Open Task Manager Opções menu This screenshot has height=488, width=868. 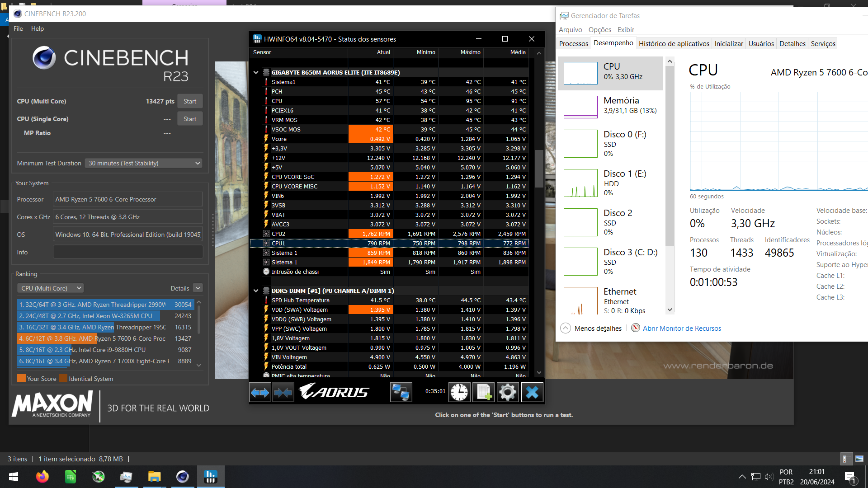pyautogui.click(x=600, y=29)
